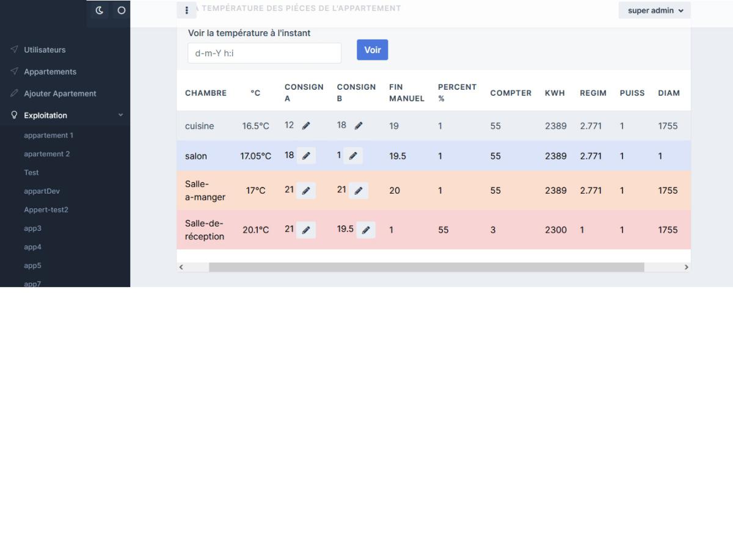Select the cuisine room cell

pos(200,126)
